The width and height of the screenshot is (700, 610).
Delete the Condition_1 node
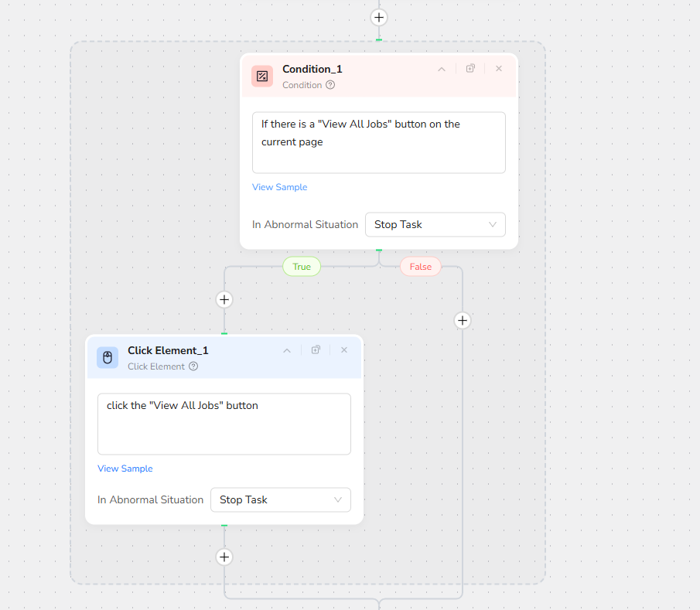pyautogui.click(x=499, y=69)
